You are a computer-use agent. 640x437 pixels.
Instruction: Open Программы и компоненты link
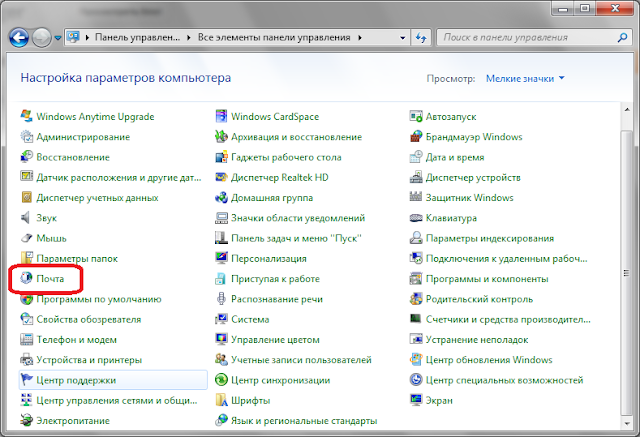point(487,279)
